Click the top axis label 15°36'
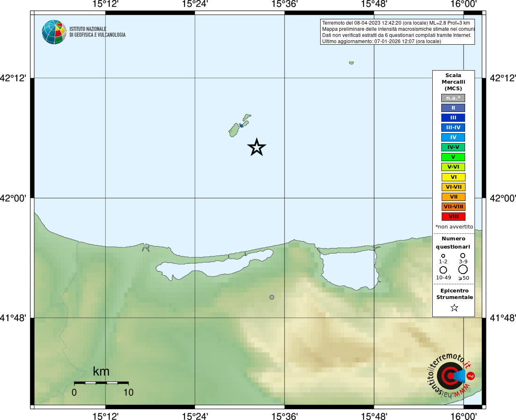The width and height of the screenshot is (516, 420). coord(284,4)
